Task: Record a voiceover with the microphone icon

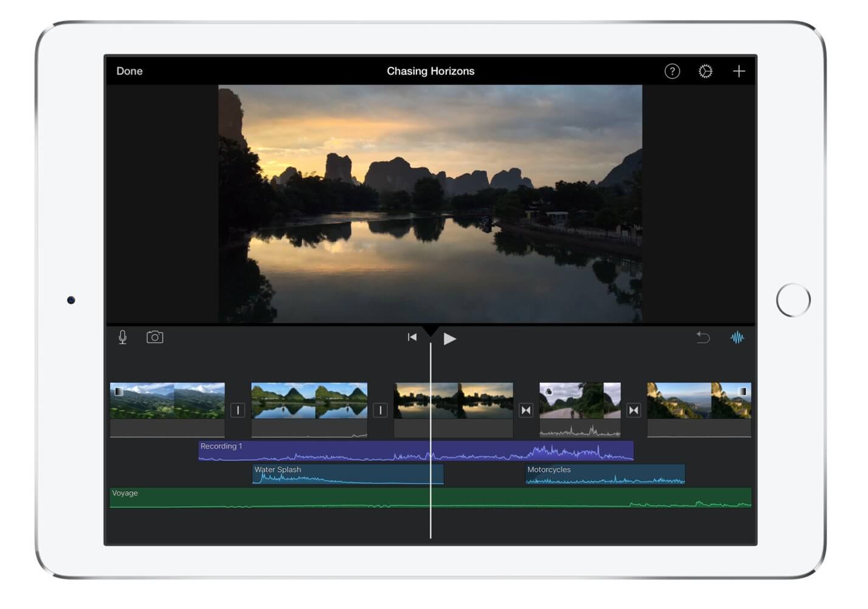Action: 123,337
